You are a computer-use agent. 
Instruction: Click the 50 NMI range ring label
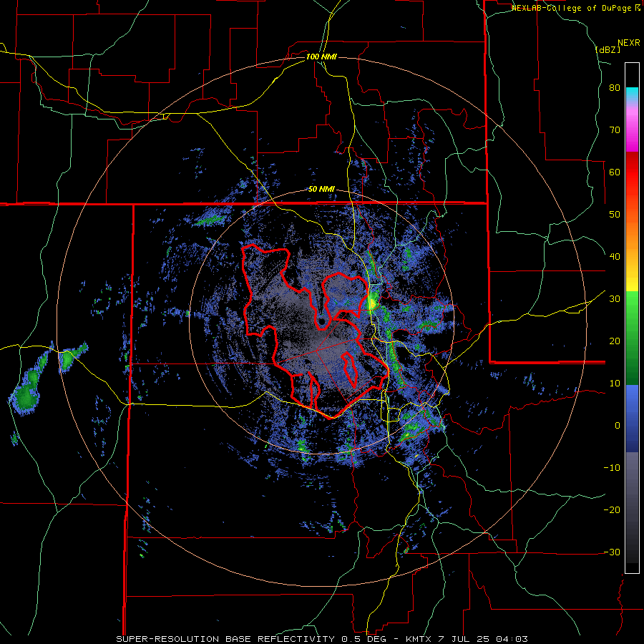pyautogui.click(x=321, y=190)
